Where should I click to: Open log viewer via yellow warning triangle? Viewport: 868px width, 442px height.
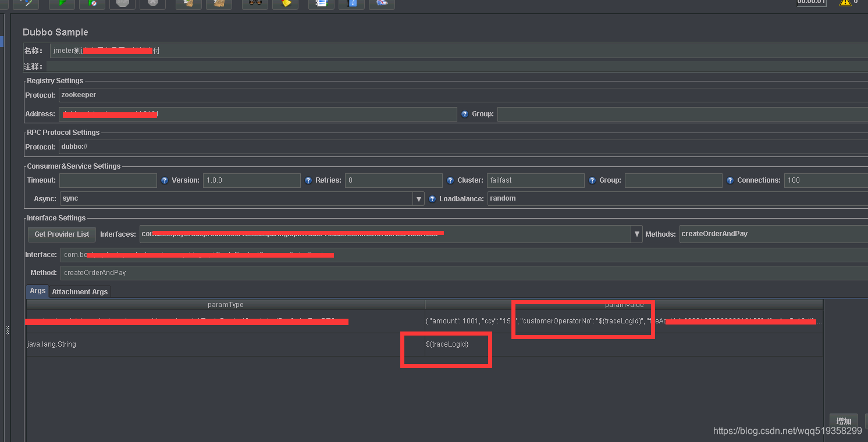pos(845,2)
